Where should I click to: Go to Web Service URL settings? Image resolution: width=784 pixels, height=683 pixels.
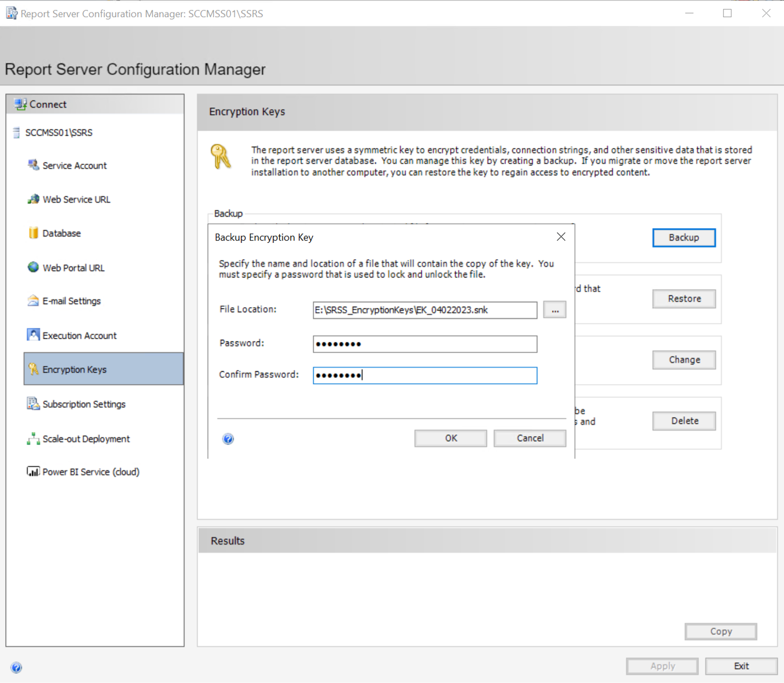(x=76, y=200)
